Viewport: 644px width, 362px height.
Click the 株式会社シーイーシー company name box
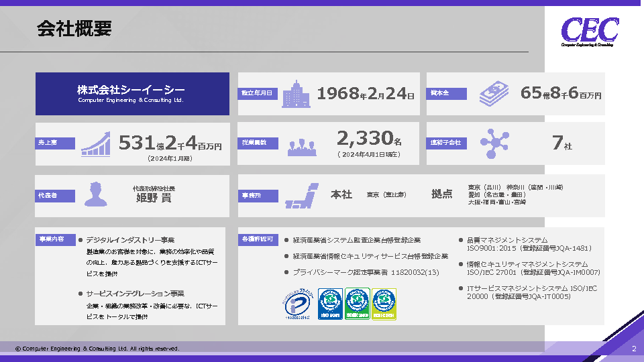130,94
